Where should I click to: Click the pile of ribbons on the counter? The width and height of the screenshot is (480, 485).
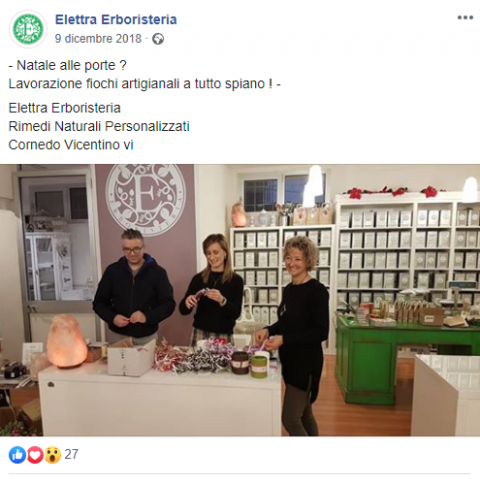193,357
